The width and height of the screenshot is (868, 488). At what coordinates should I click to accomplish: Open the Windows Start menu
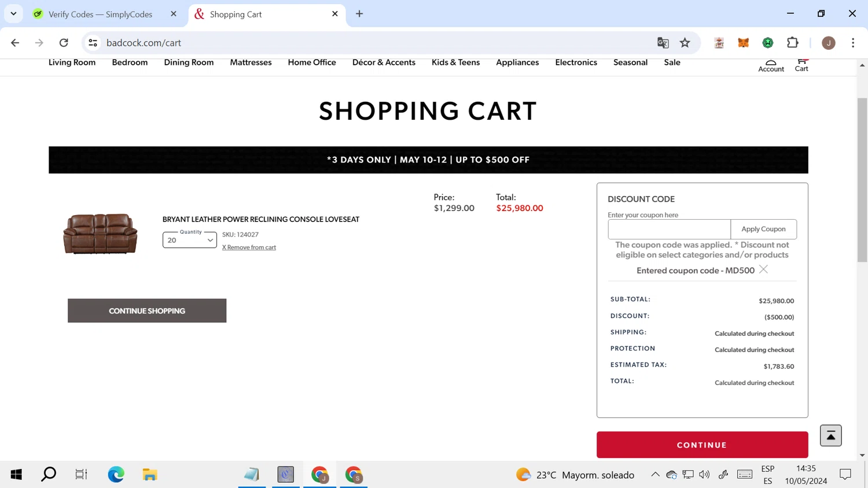[x=16, y=475]
